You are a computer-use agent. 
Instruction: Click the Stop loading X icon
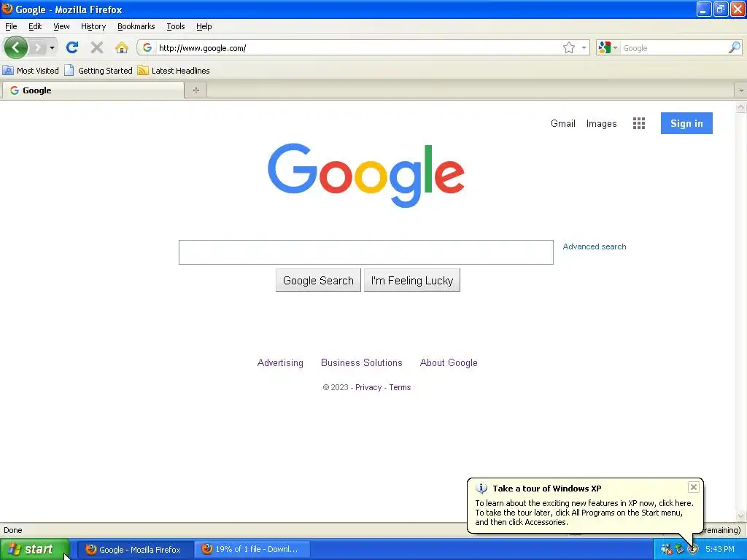tap(97, 47)
